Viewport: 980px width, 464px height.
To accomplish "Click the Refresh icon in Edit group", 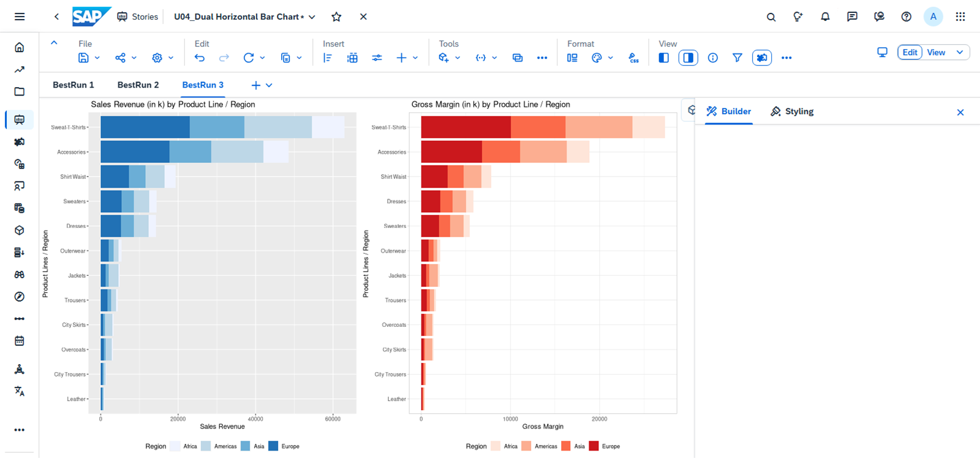I will (249, 58).
